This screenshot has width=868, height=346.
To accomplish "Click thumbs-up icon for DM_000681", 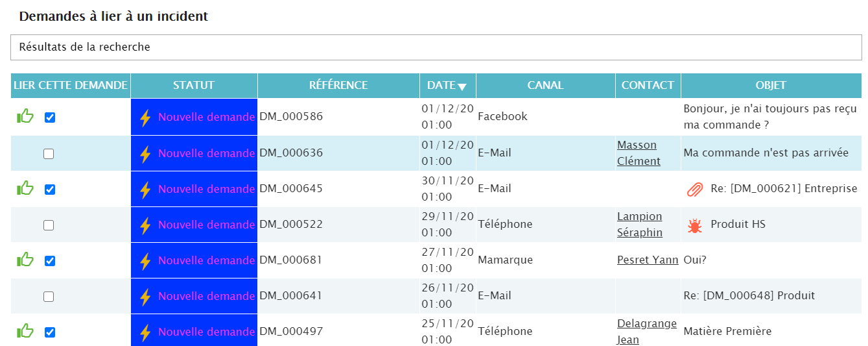I will 25,260.
